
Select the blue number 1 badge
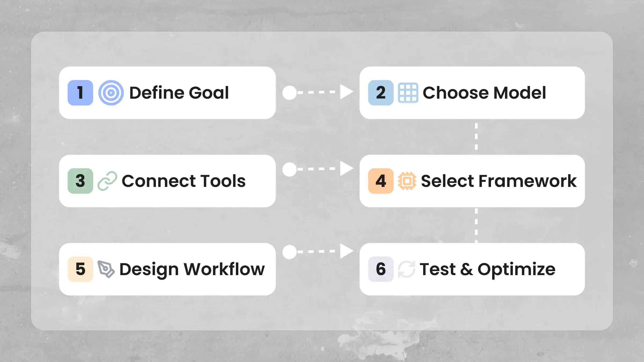(80, 93)
